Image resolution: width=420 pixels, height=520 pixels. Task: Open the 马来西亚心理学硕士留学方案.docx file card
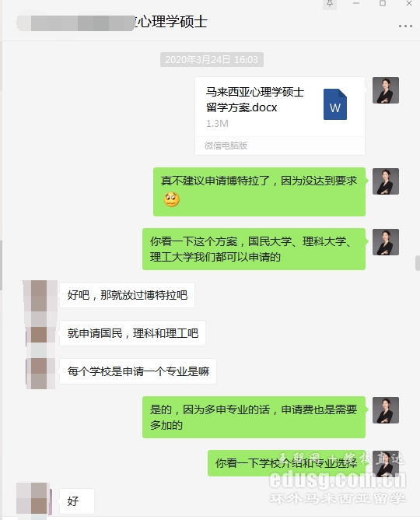(280, 116)
